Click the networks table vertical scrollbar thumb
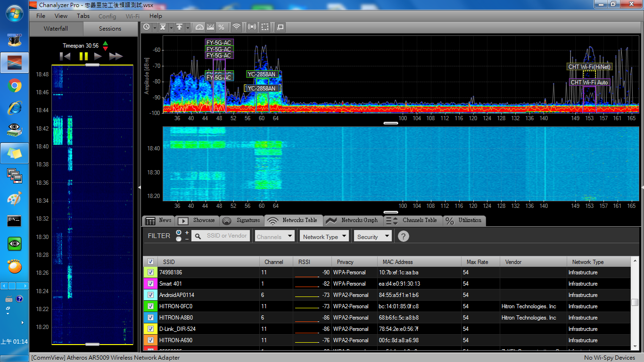644x362 pixels. coord(635,303)
